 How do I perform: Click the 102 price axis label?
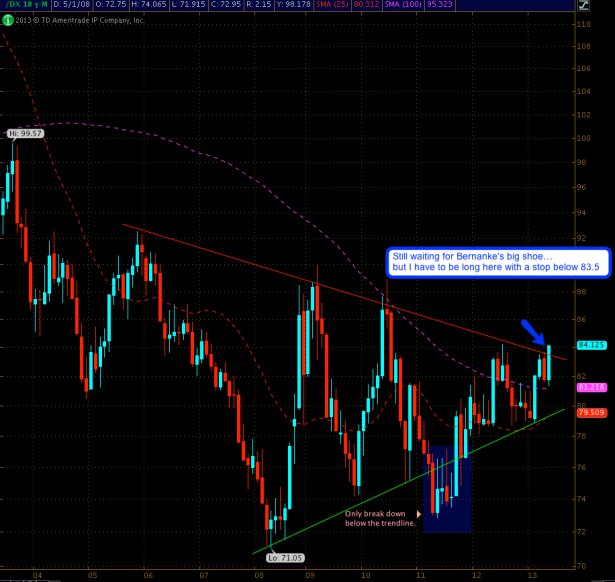pos(584,115)
